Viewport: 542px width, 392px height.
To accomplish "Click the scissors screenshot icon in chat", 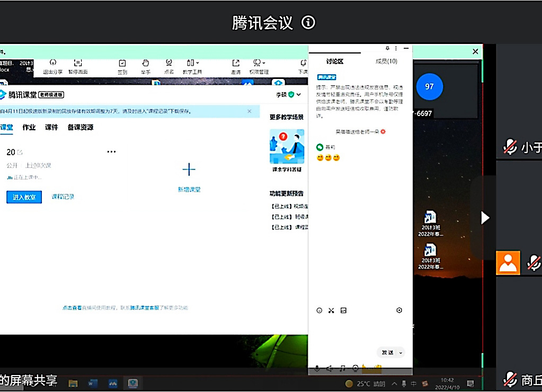I will pyautogui.click(x=331, y=310).
